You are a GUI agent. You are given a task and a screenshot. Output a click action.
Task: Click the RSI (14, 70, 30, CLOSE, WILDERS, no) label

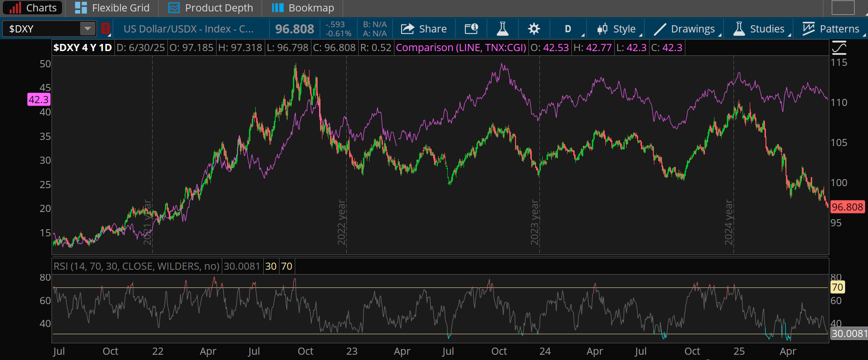coord(136,266)
